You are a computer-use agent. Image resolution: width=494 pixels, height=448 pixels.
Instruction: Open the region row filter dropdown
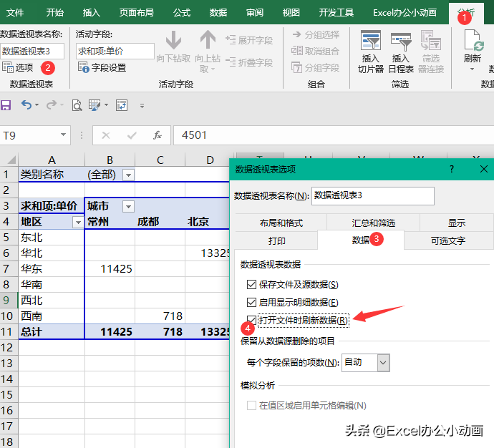pyautogui.click(x=78, y=223)
